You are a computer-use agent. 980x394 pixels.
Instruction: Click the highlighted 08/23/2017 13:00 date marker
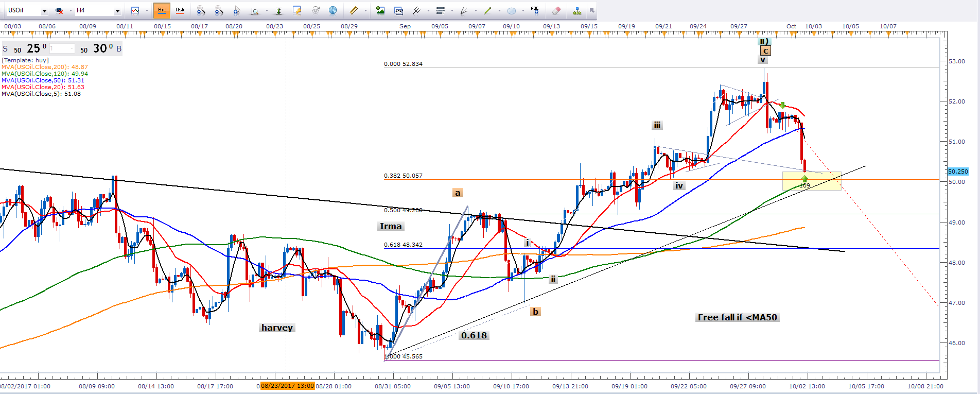287,386
